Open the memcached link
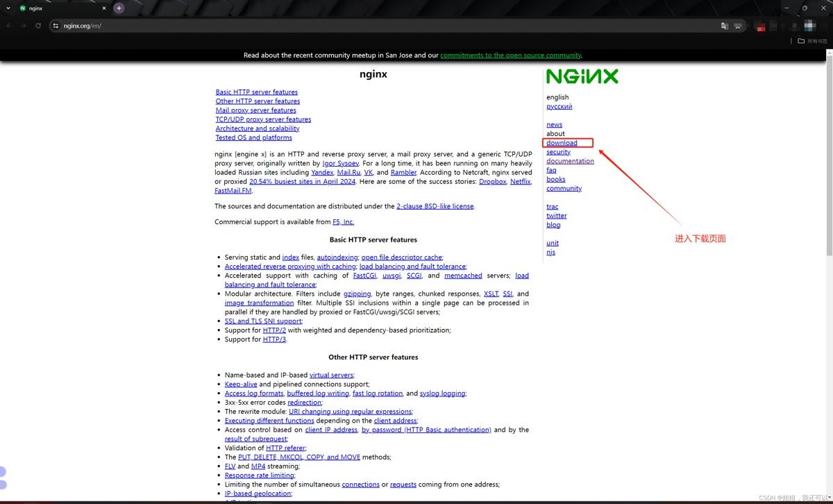The height and width of the screenshot is (504, 833). point(463,276)
